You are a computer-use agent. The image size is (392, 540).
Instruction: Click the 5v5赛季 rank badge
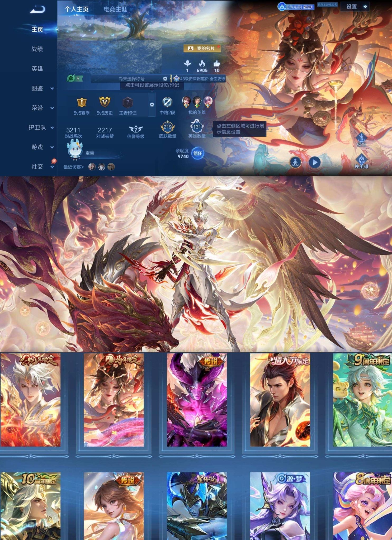pos(82,106)
